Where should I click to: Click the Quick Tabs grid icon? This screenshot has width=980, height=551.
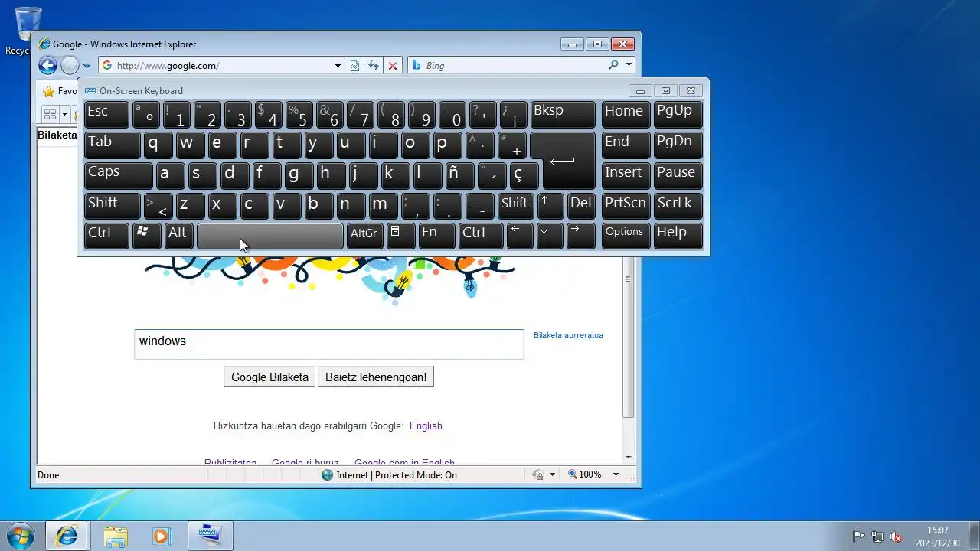click(50, 115)
